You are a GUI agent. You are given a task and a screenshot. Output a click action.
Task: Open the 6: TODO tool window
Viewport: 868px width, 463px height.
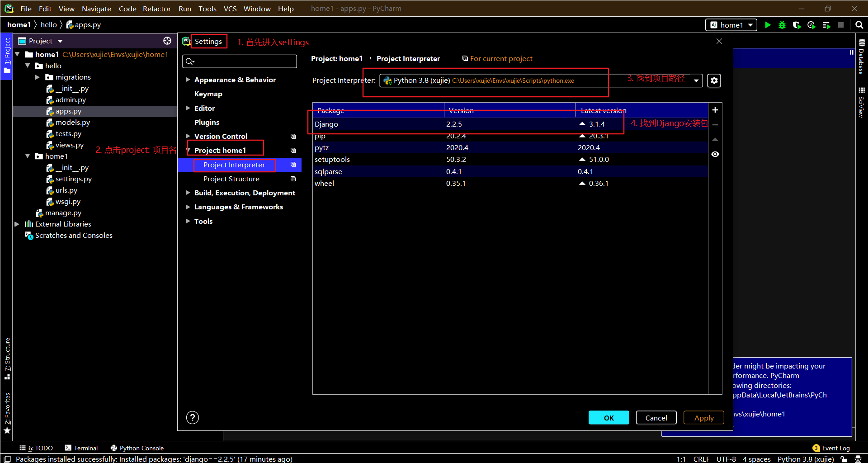click(x=36, y=448)
